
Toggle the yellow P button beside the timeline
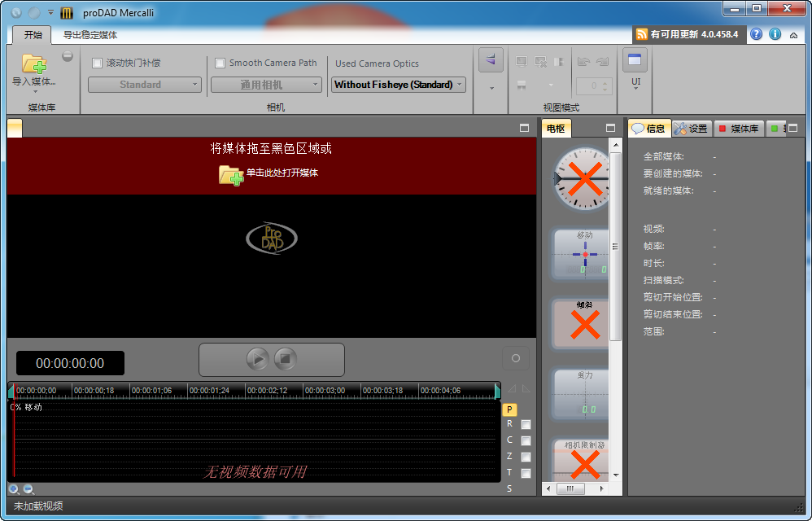tap(509, 409)
